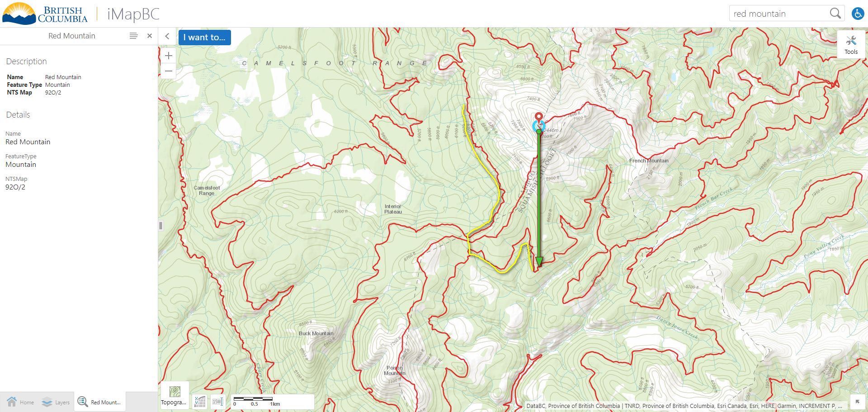
Task: Open the Red Mountain panel actions menu
Action: pyautogui.click(x=133, y=36)
